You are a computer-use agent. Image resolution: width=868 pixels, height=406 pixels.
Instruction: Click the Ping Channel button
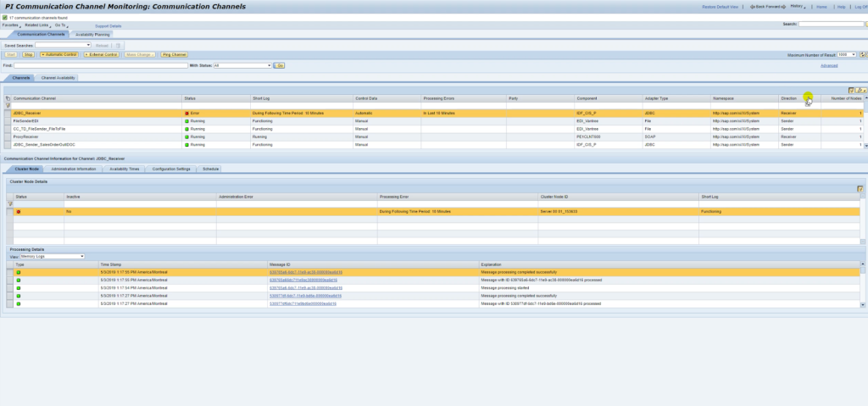[x=175, y=55]
